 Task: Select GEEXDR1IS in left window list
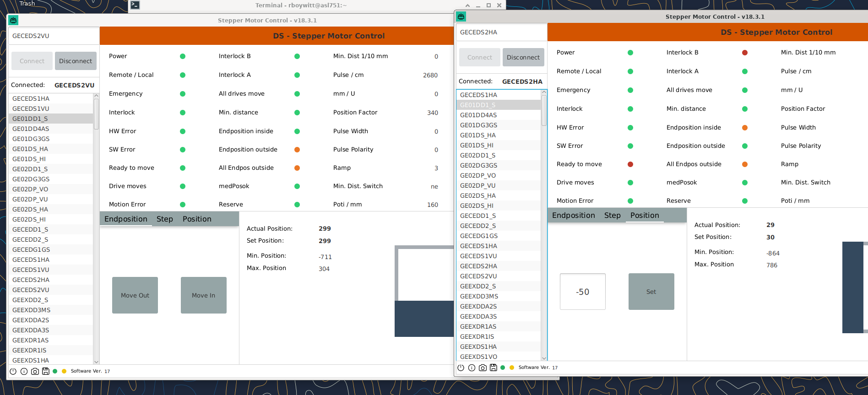[x=51, y=350]
